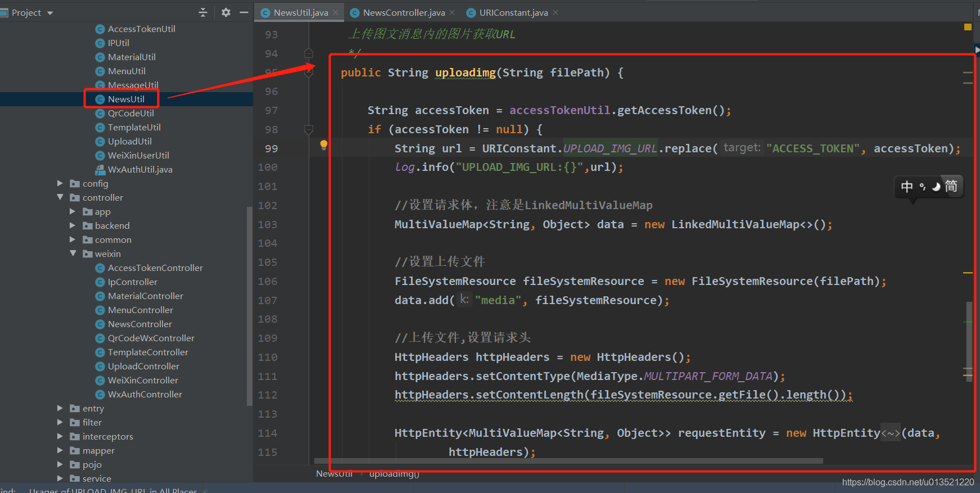Switch to the NewsUtil.java tab
This screenshot has width=980, height=493.
[x=300, y=12]
